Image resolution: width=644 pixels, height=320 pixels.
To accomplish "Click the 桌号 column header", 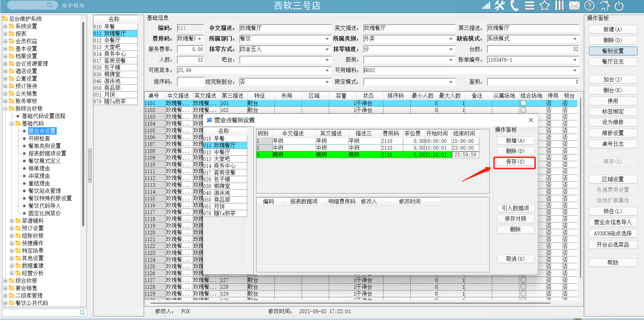I will coord(154,96).
